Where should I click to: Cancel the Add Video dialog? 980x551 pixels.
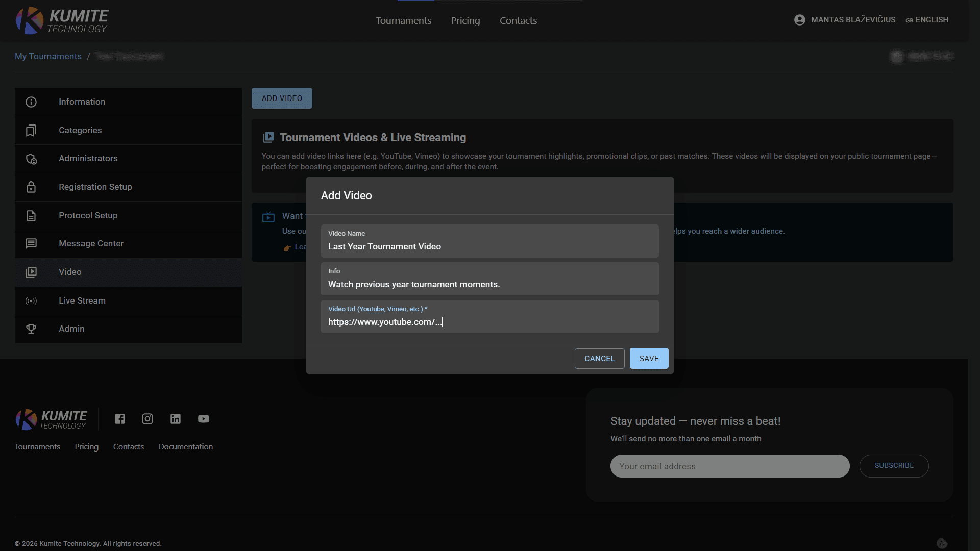[x=599, y=359]
